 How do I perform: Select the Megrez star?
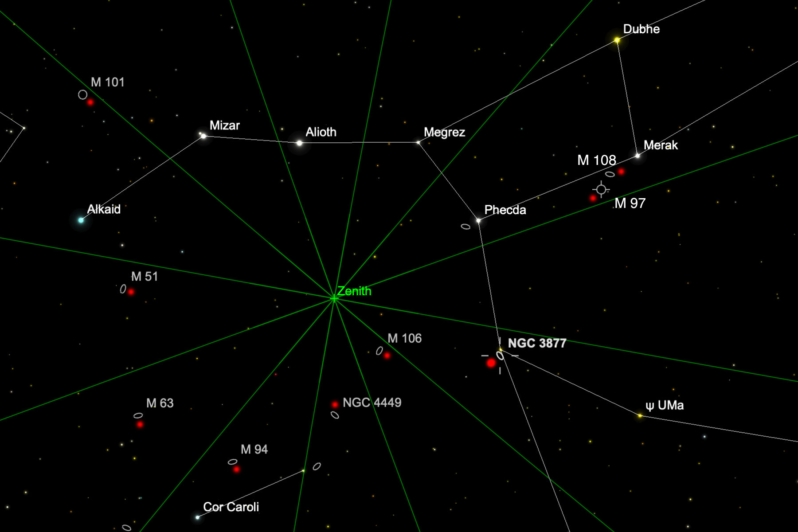(418, 143)
